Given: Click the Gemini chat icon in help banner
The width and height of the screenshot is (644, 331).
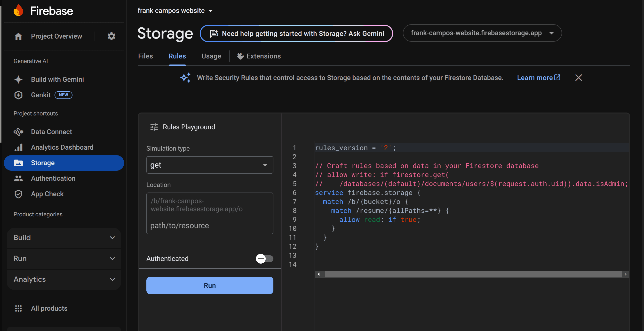Looking at the screenshot, I should tap(214, 33).
